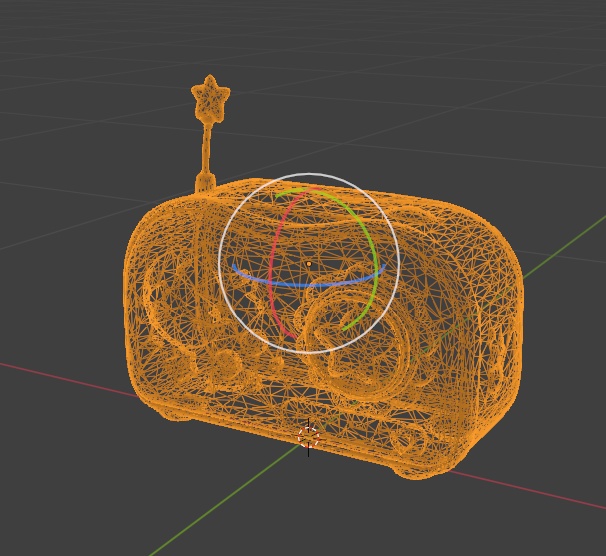Click the antenna's thin vertical rod
The image size is (606, 556).
tap(207, 149)
